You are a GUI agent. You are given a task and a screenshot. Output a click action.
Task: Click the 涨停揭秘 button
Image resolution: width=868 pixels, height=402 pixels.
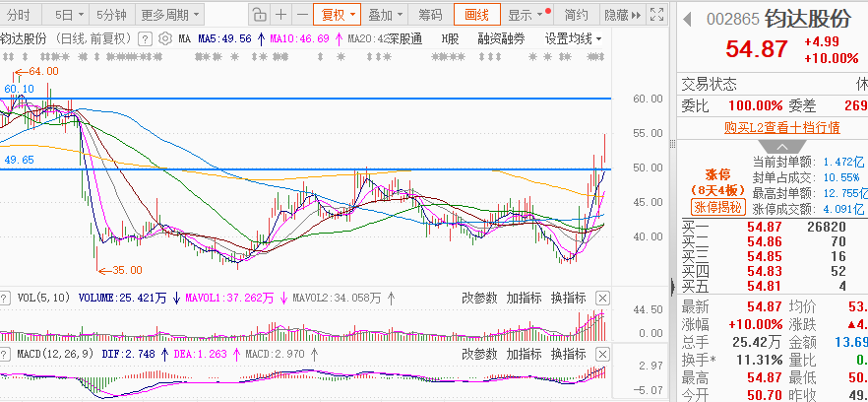[718, 208]
